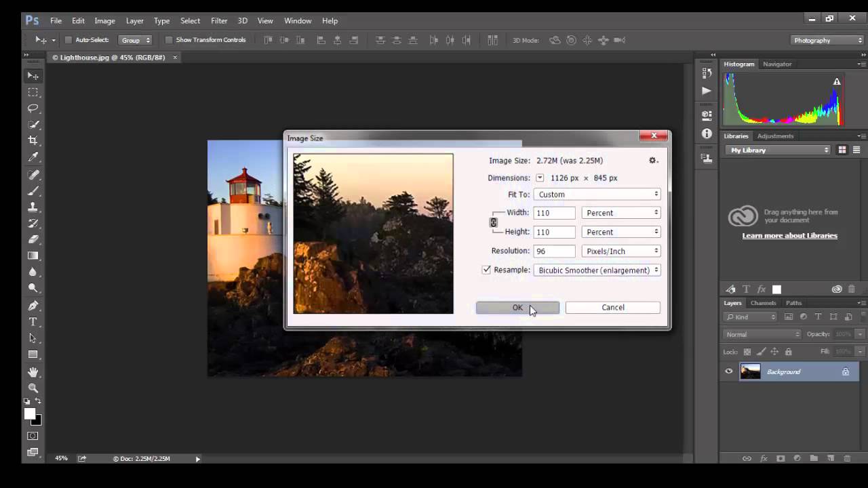This screenshot has width=868, height=488.
Task: Open the My Library dropdown
Action: (778, 150)
